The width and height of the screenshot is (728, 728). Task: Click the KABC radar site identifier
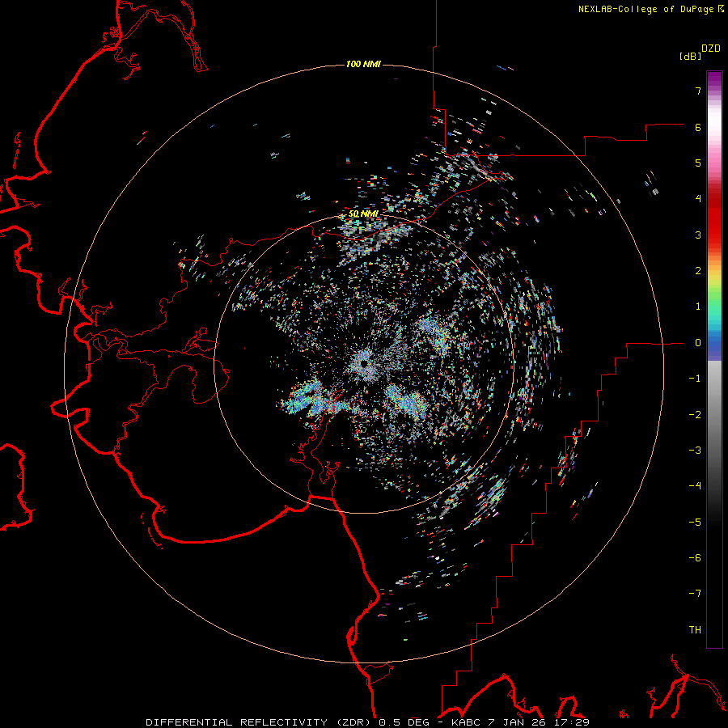click(467, 722)
